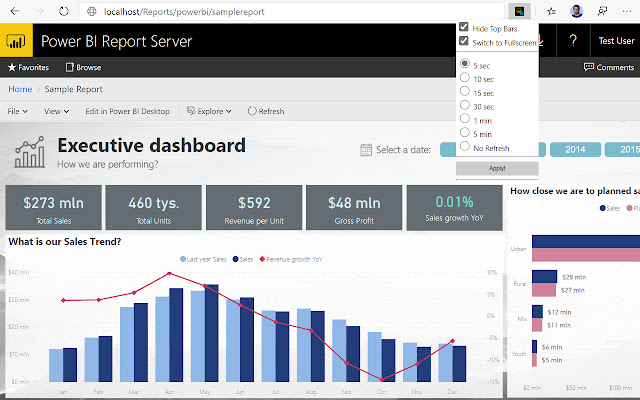Viewport: 640px width, 400px height.
Task: Reload the page with browser refresh icon
Action: [x=63, y=12]
